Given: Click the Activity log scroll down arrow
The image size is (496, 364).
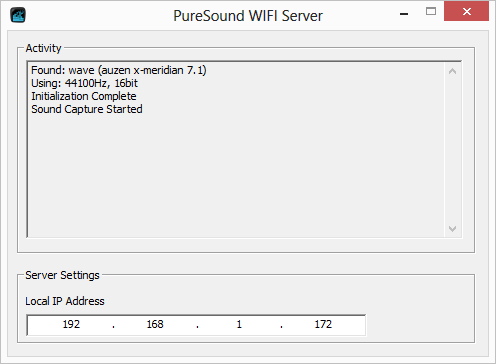Looking at the screenshot, I should (452, 229).
